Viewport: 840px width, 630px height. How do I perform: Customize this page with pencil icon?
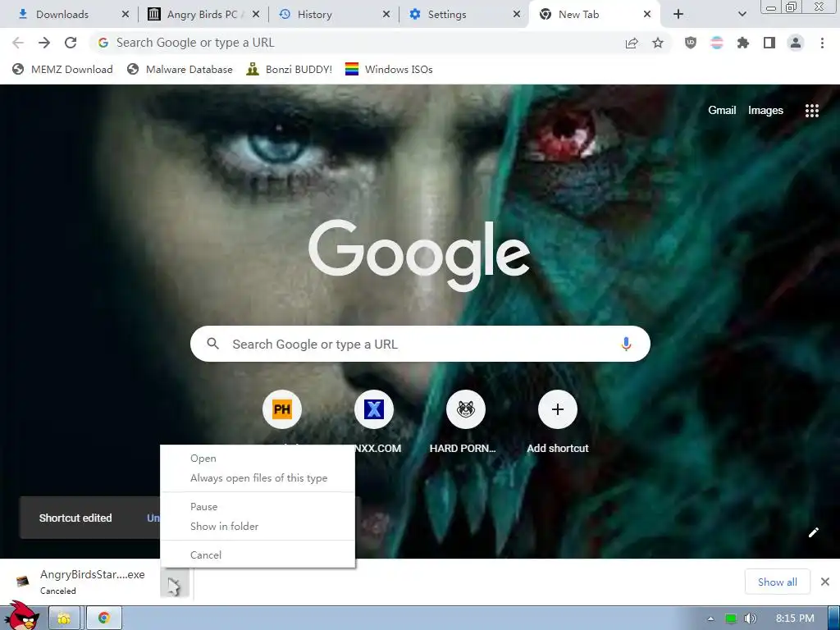[813, 532]
